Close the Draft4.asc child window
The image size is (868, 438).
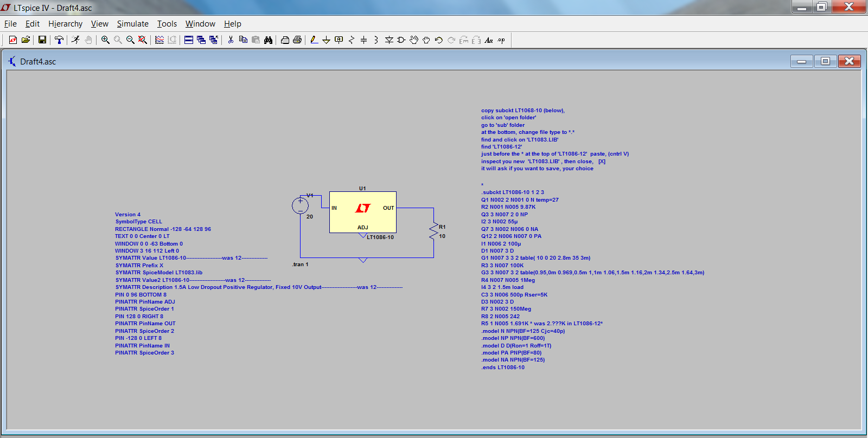tap(850, 61)
